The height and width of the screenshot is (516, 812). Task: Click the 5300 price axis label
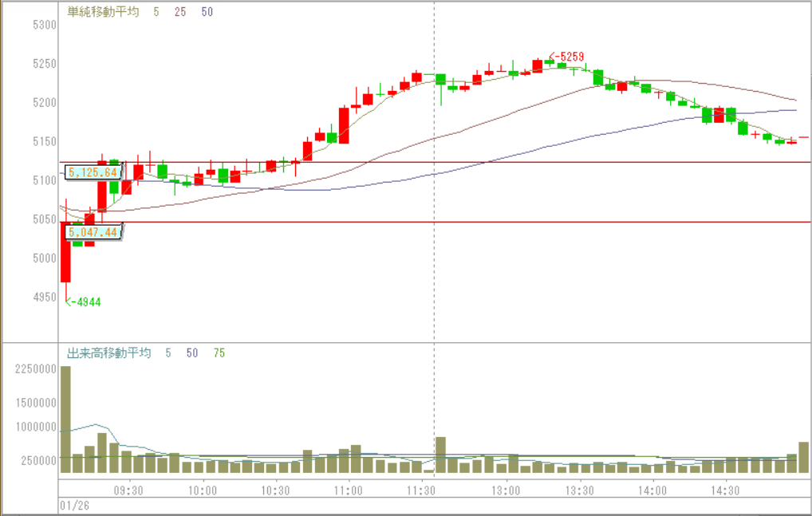(x=45, y=25)
